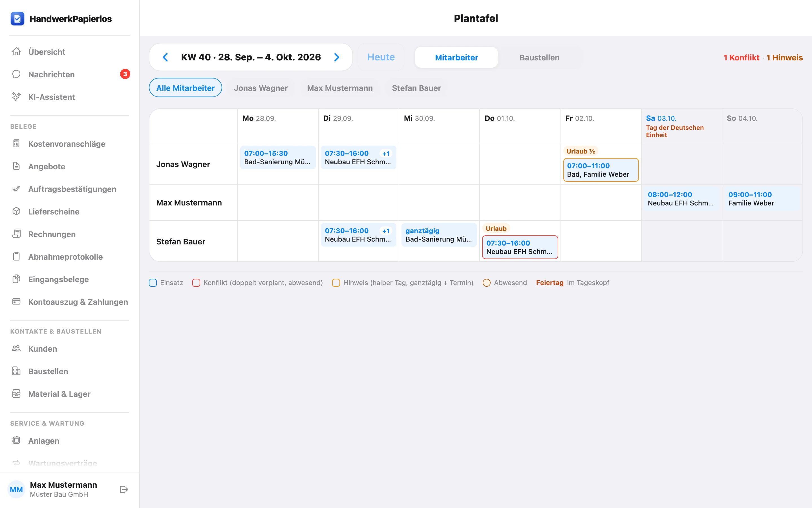Image resolution: width=812 pixels, height=508 pixels.
Task: Open Max Mustermann's Sunday Familie Weber entry
Action: [x=762, y=199]
